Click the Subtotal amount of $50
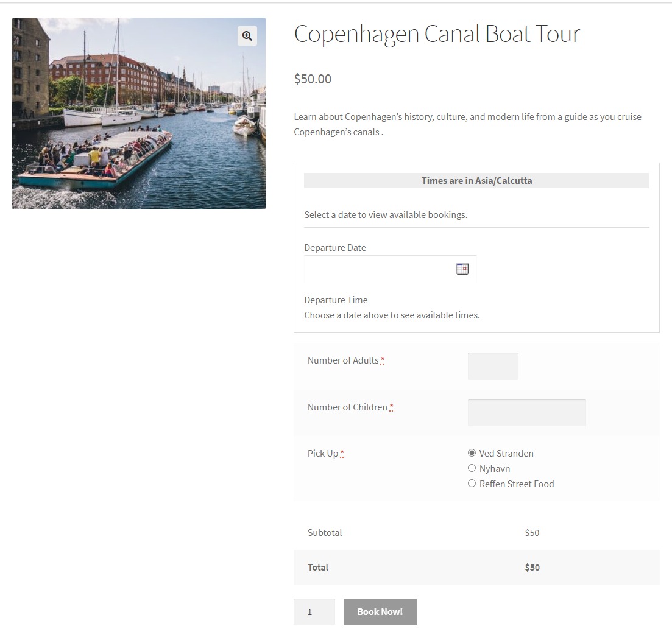The image size is (672, 640). 532,533
